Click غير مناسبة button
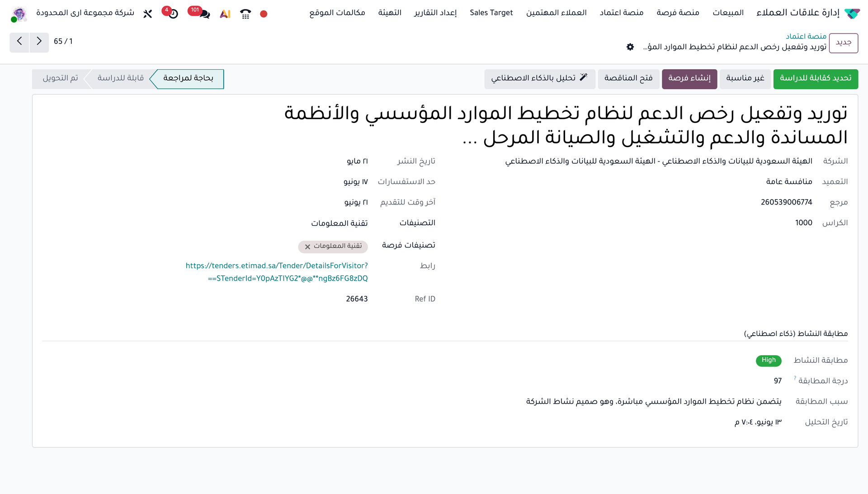This screenshot has width=868, height=494. coord(745,79)
